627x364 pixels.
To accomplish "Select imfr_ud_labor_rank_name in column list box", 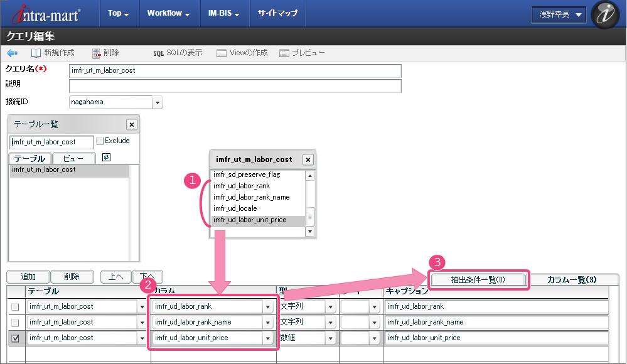I will pyautogui.click(x=258, y=197).
